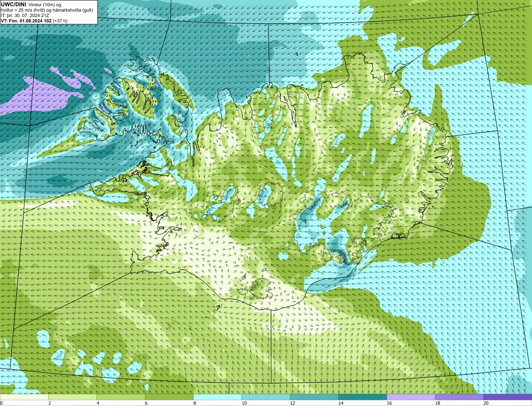Click the legend scale value '10'

[244, 403]
